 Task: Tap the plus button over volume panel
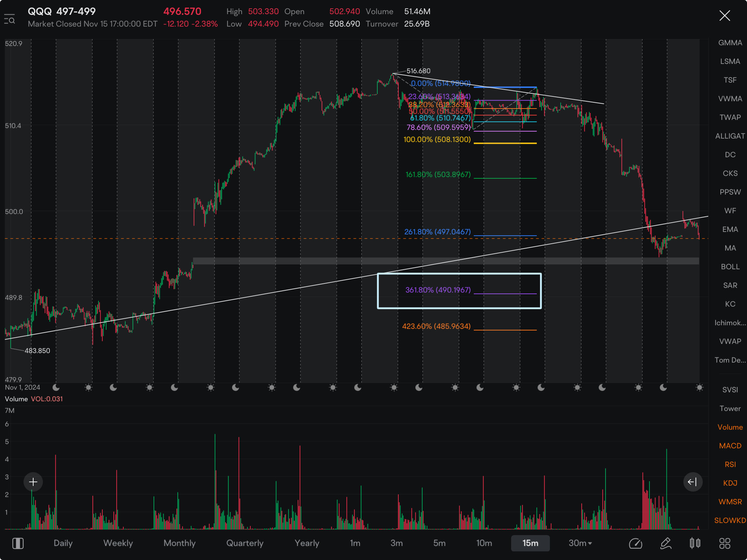pyautogui.click(x=33, y=482)
